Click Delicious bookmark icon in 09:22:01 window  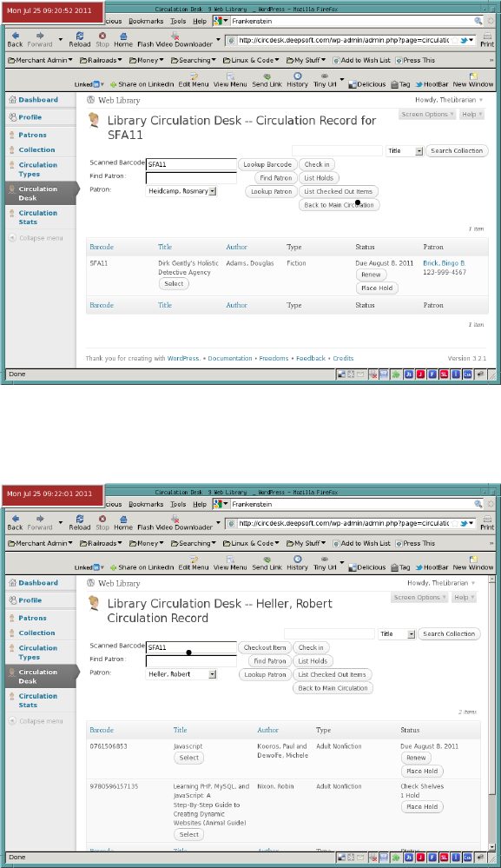point(352,567)
